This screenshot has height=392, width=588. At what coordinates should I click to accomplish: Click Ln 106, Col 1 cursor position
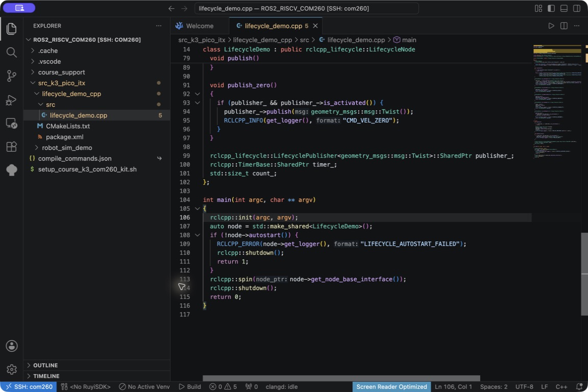(453, 387)
